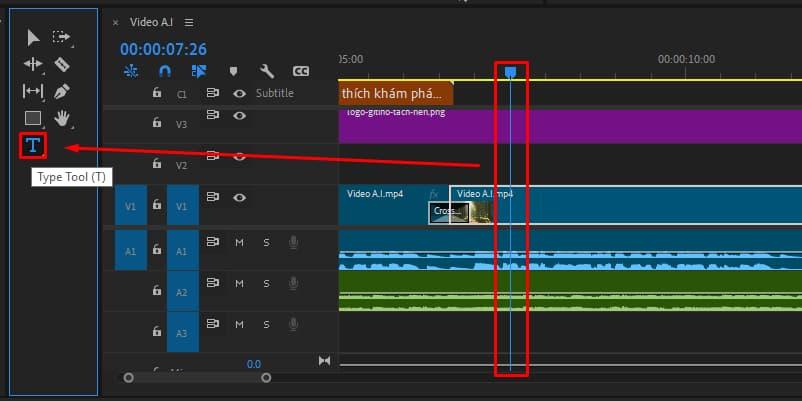Select the 'thích khám phá...' subtitle clip
Screen dimensions: 802x401
coord(396,93)
